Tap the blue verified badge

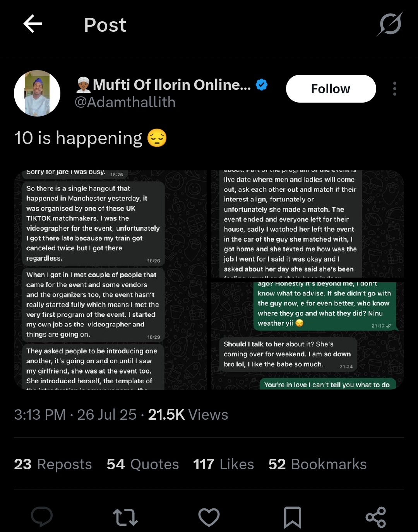[262, 84]
